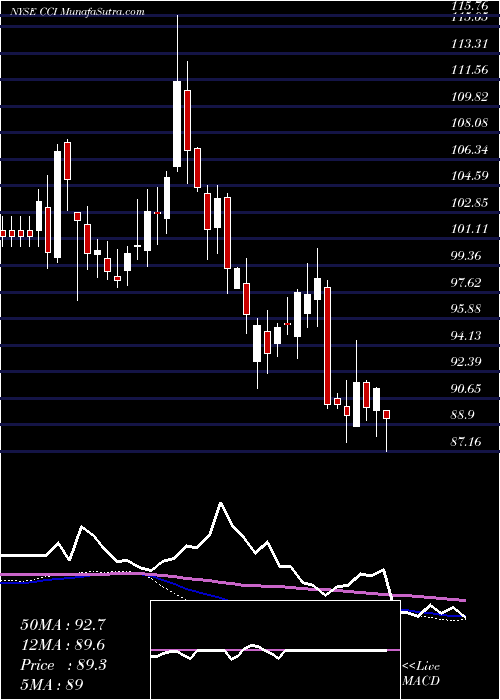The width and height of the screenshot is (500, 700).
Task: Click the tallest white candle near 111.56
Action: tap(177, 124)
